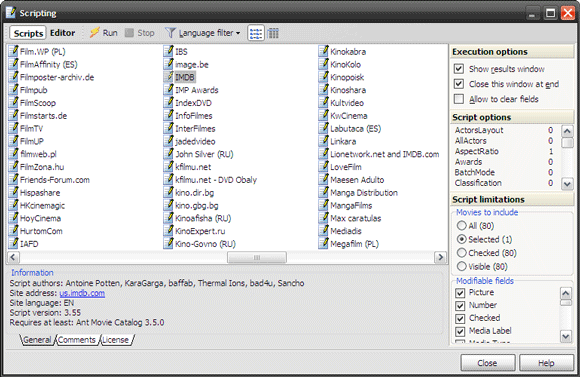This screenshot has width=580, height=377.
Task: Select the Mediadis script name
Action: coord(346,231)
